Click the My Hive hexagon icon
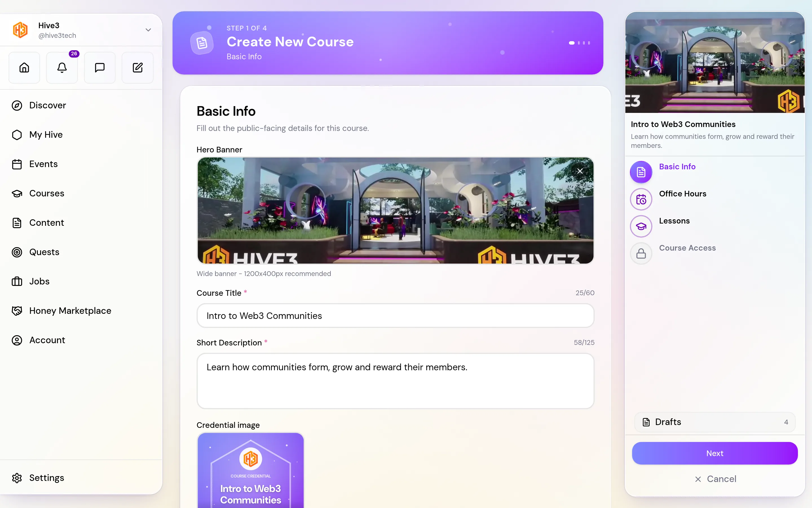Viewport: 812px width, 508px height. point(17,135)
